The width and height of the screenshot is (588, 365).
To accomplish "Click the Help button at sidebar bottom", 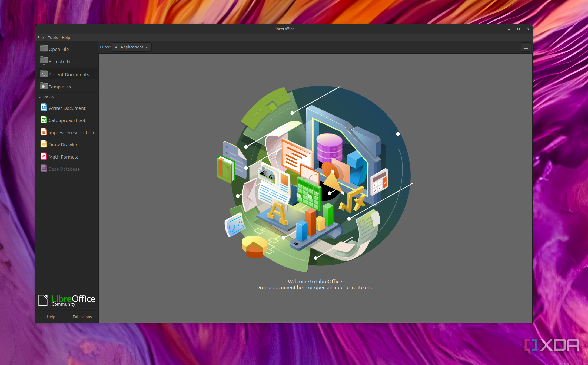I will pyautogui.click(x=51, y=317).
